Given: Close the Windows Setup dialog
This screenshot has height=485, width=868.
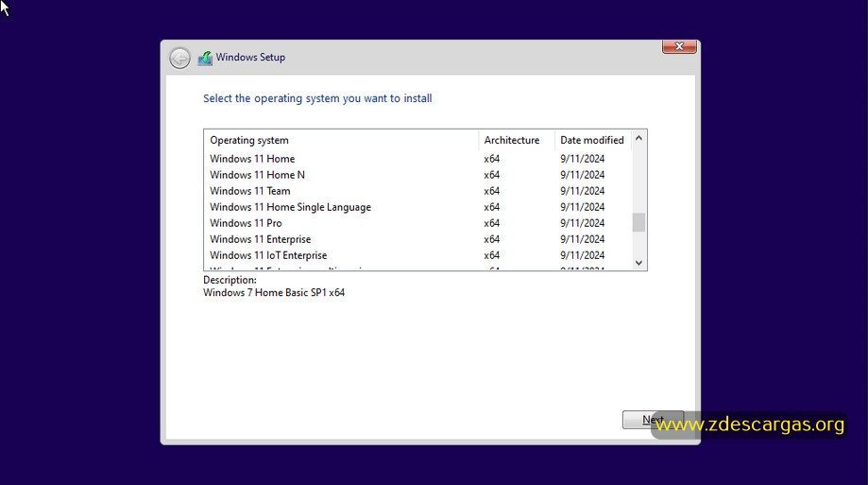Looking at the screenshot, I should (x=679, y=46).
